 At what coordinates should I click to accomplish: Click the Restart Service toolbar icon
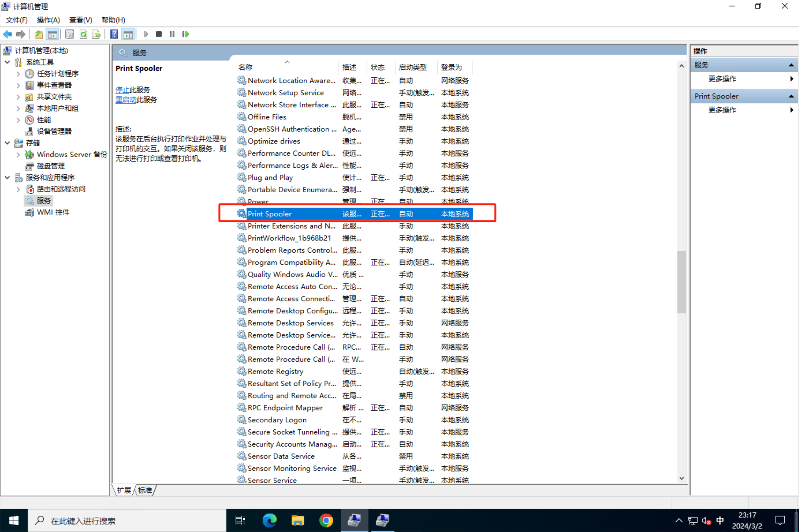[186, 34]
